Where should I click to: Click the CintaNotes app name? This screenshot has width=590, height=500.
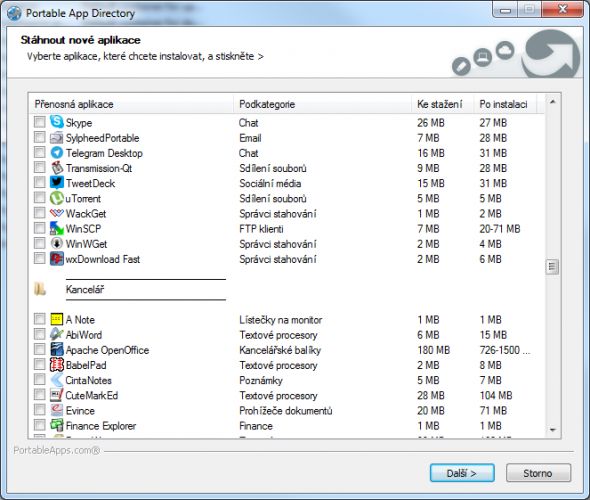(88, 380)
